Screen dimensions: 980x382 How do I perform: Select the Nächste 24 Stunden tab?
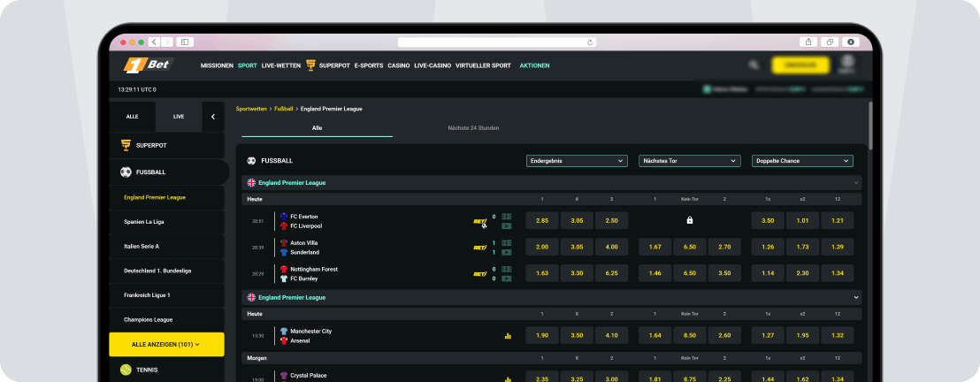[473, 127]
